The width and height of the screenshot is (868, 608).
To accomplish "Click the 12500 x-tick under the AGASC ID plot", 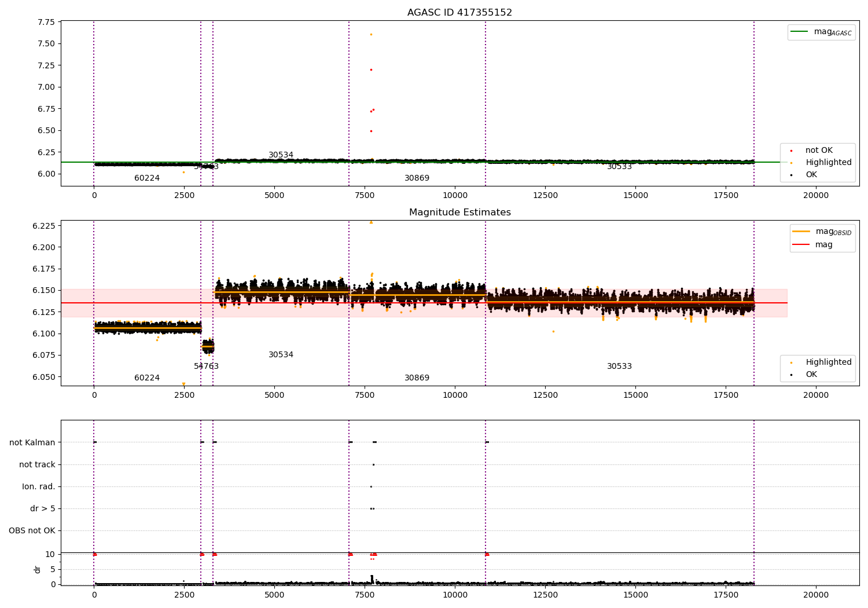I will coord(545,196).
